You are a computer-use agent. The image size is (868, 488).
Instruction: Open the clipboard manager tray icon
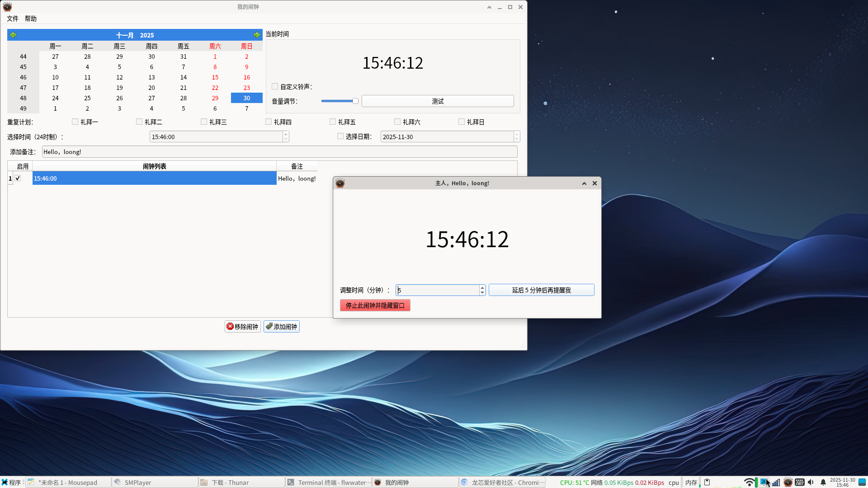707,482
